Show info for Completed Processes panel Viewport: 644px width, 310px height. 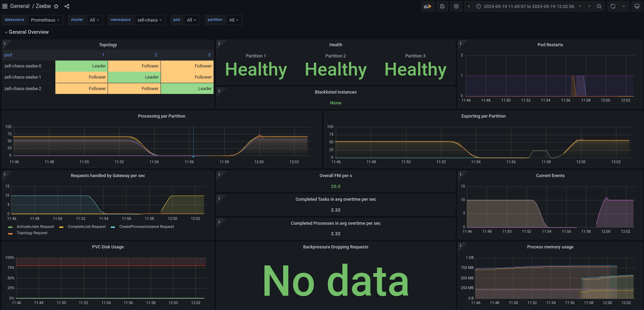click(219, 222)
